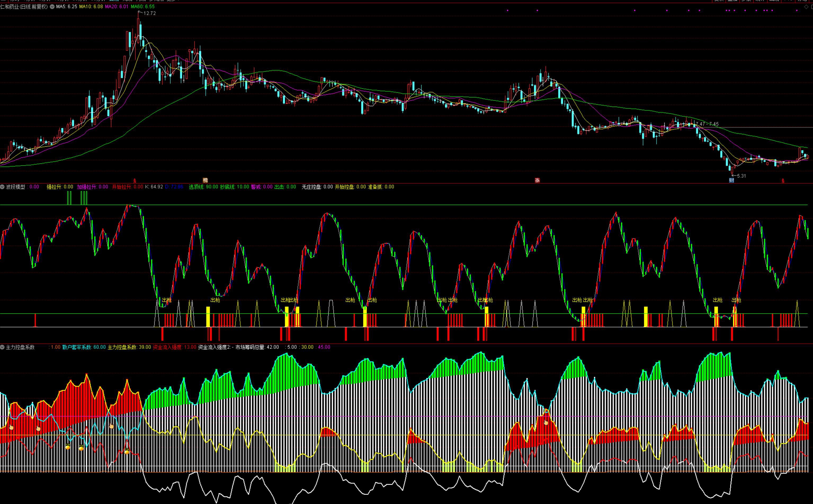Click the rightmost money-bag signal icon
This screenshot has height=504, width=813.
point(127,452)
